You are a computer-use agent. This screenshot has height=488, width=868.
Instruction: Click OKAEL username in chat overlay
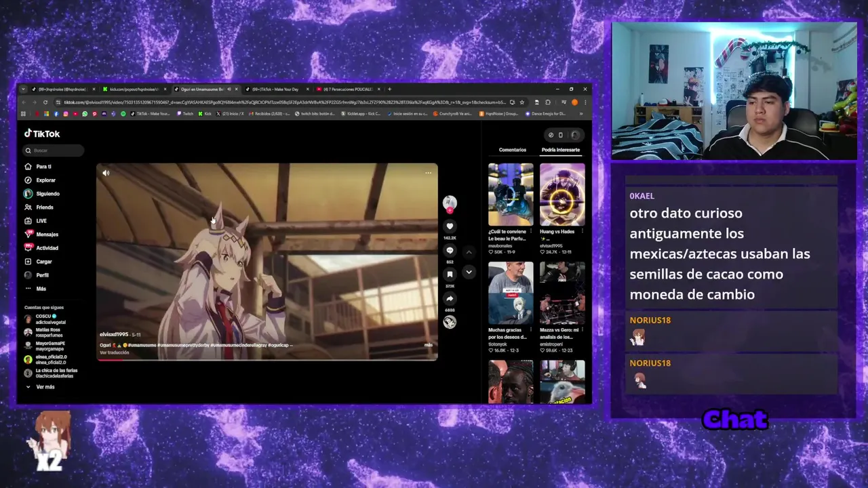(642, 196)
